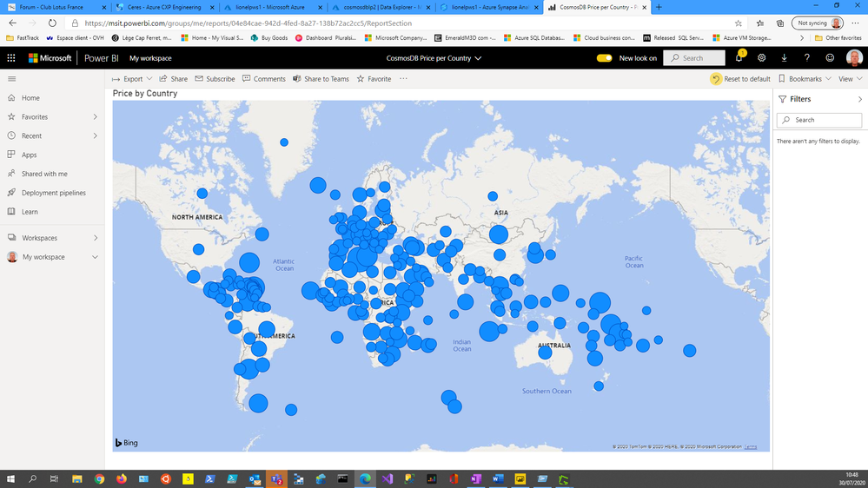Open Word from the taskbar
This screenshot has height=488, width=868.
pyautogui.click(x=498, y=479)
